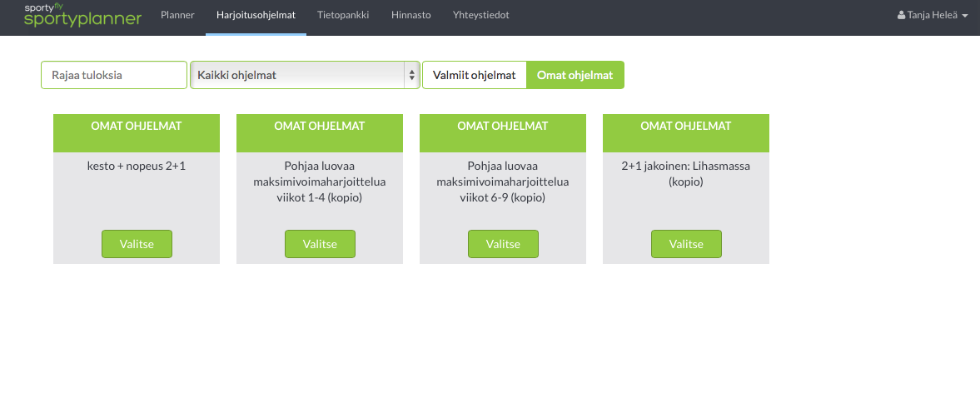Select Valitse for kesto + nopeus 2+1
This screenshot has height=398, width=980.
[x=137, y=244]
